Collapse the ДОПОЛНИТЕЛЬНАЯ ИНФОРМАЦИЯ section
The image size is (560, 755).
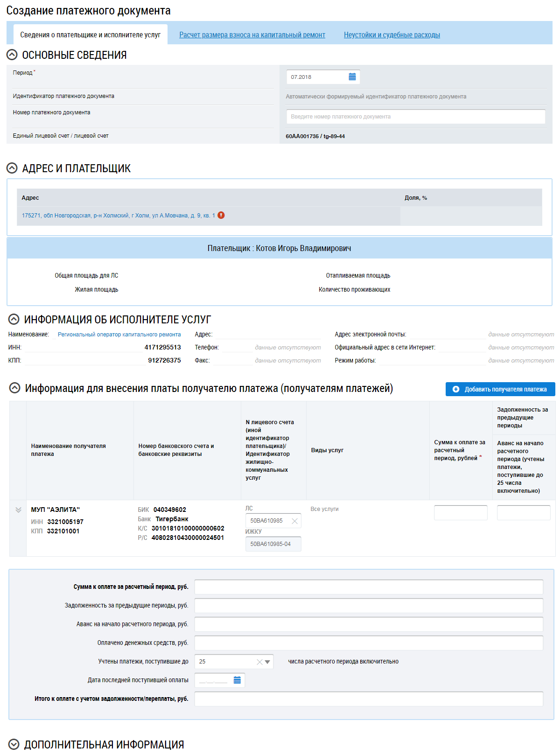point(14,744)
